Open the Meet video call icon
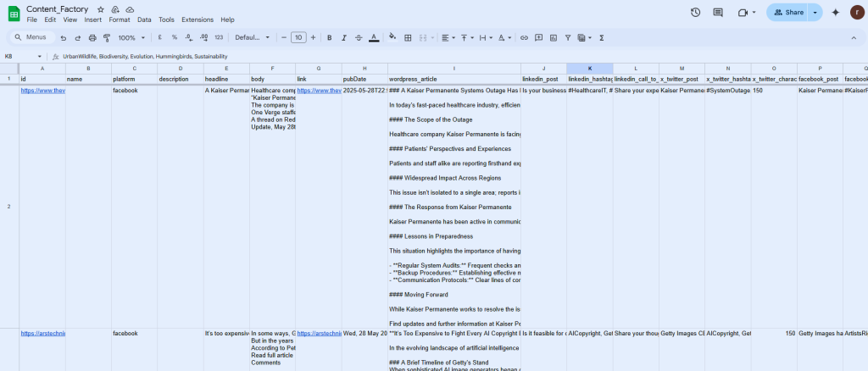The height and width of the screenshot is (371, 868). tap(743, 12)
